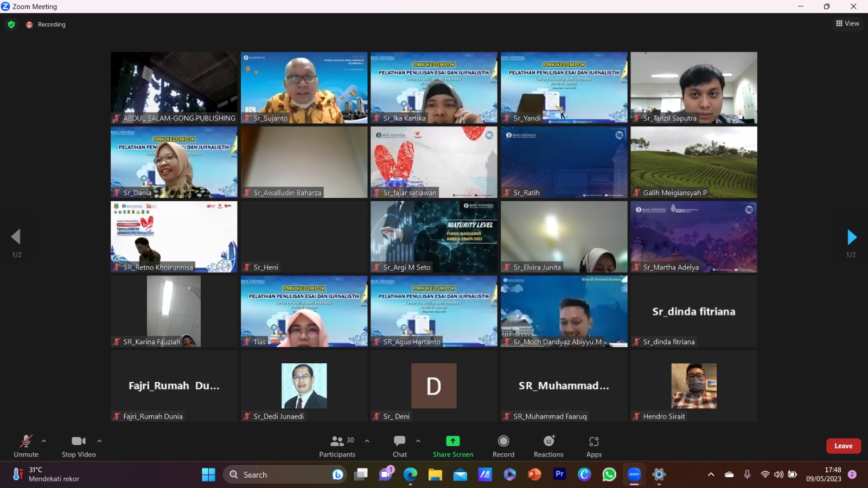The height and width of the screenshot is (488, 868).
Task: Expand the Participants options caret
Action: coord(367,441)
